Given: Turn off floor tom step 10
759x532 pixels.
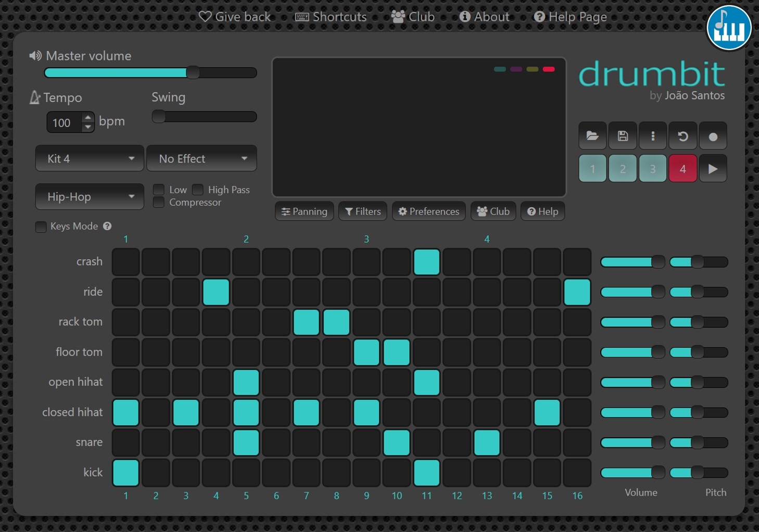Looking at the screenshot, I should (x=397, y=352).
